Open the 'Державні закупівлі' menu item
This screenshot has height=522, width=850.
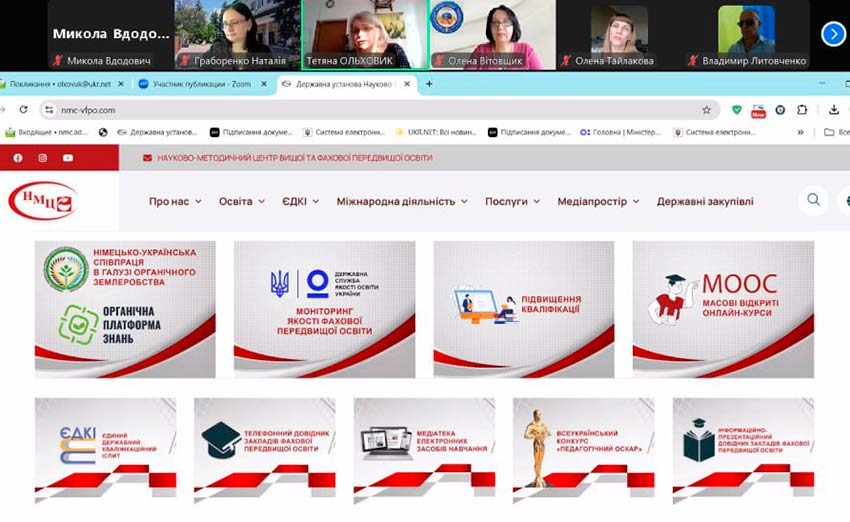(x=705, y=201)
